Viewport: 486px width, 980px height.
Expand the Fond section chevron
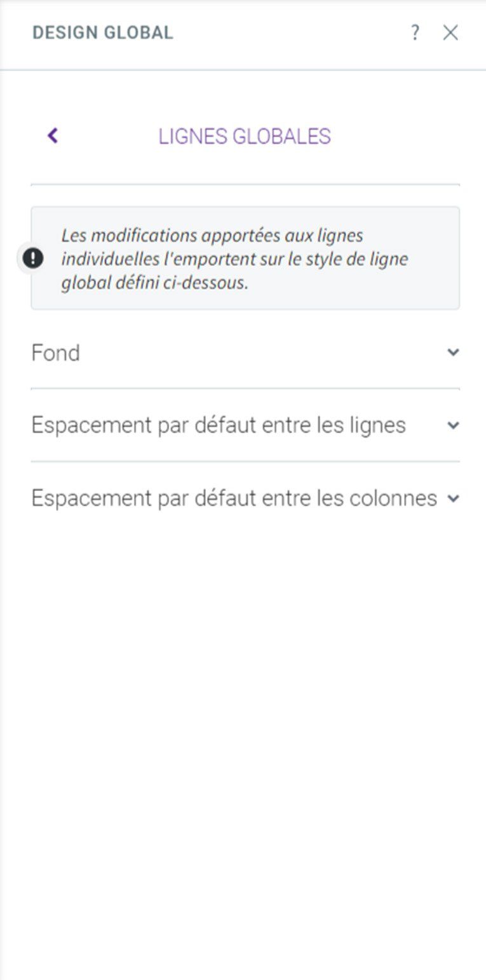point(453,352)
